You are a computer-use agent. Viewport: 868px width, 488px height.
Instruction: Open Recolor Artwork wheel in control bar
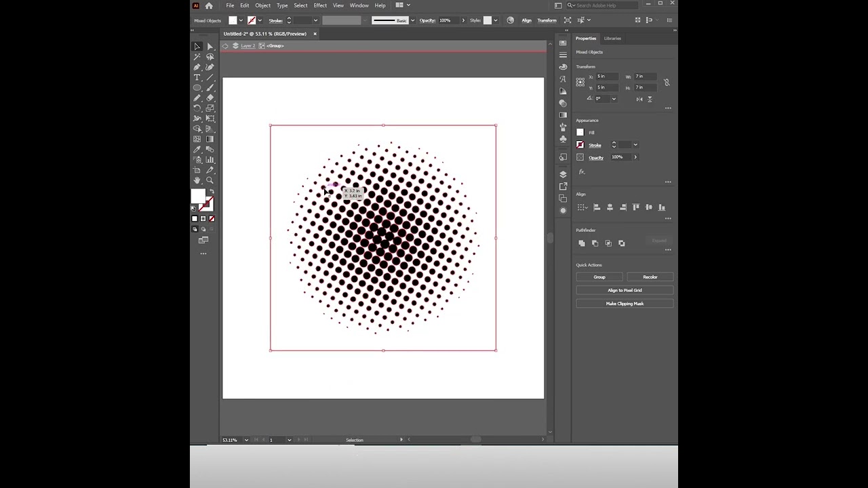click(511, 20)
